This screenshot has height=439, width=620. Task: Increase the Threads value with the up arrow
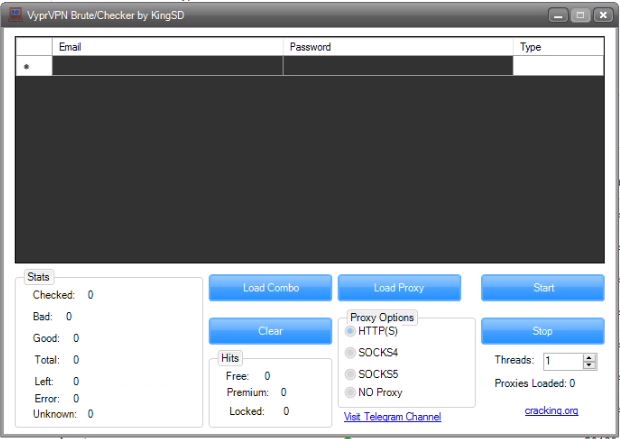click(x=589, y=358)
